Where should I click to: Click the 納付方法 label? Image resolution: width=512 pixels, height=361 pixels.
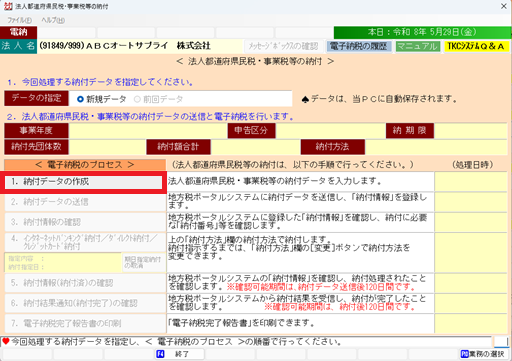click(x=332, y=147)
